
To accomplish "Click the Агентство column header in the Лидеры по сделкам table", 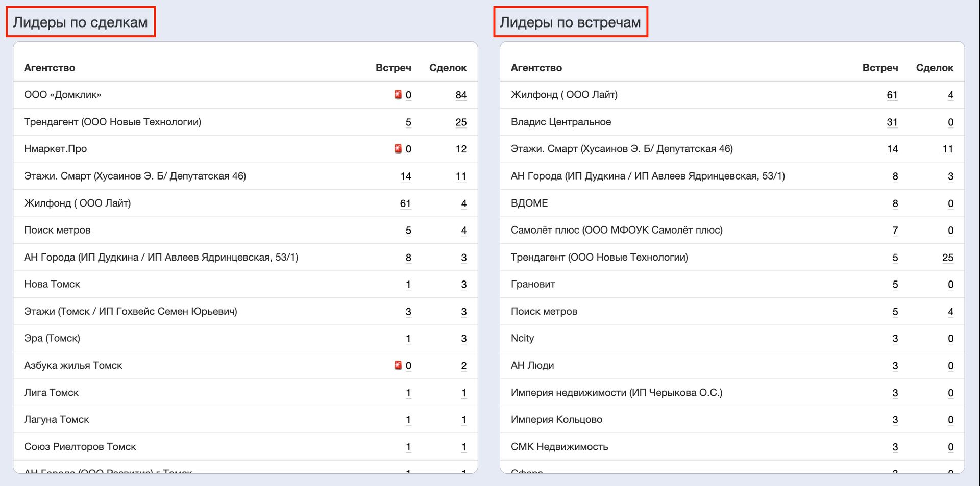I will point(50,68).
